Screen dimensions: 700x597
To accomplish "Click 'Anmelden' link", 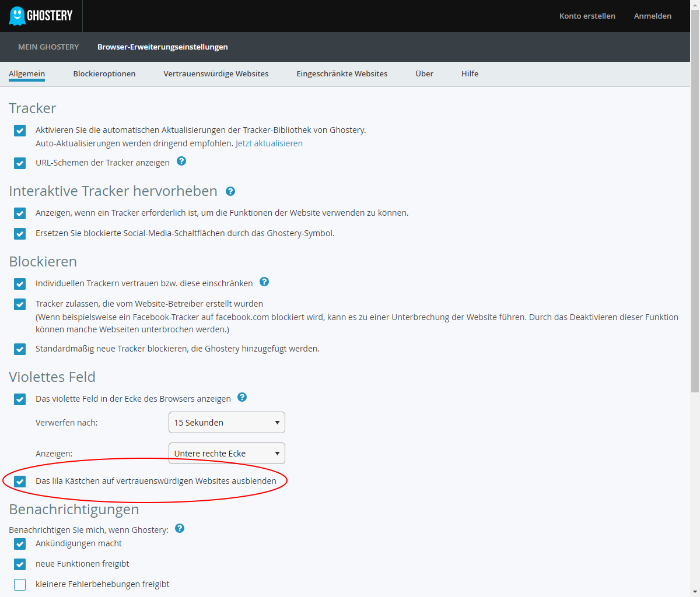I will (653, 16).
